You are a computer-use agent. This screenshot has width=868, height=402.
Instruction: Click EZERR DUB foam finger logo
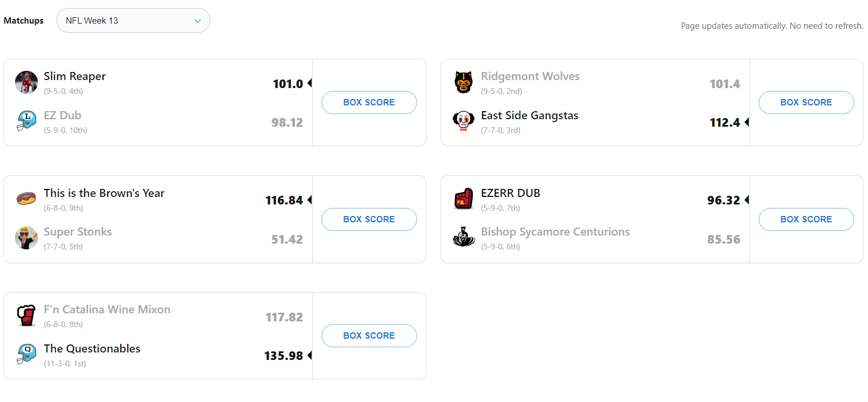(464, 199)
